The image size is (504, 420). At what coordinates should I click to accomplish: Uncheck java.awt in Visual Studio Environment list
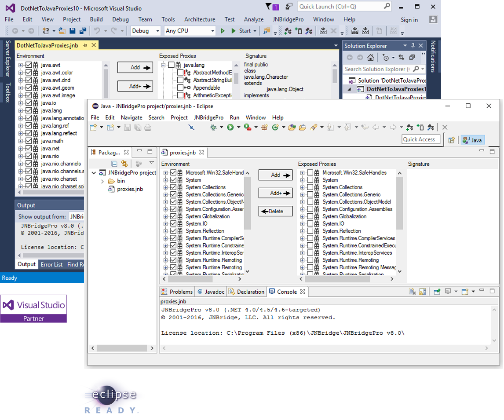point(29,65)
